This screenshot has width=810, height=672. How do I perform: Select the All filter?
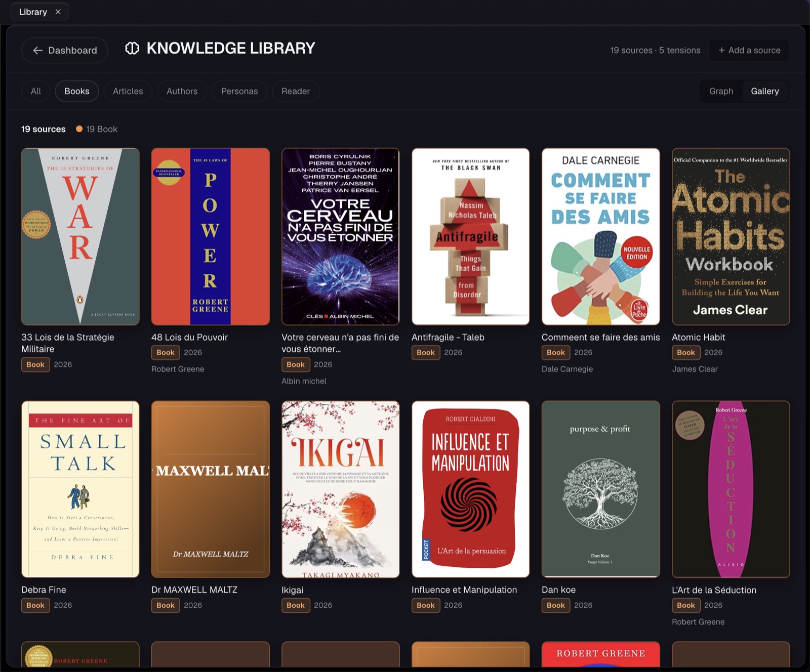pos(36,91)
